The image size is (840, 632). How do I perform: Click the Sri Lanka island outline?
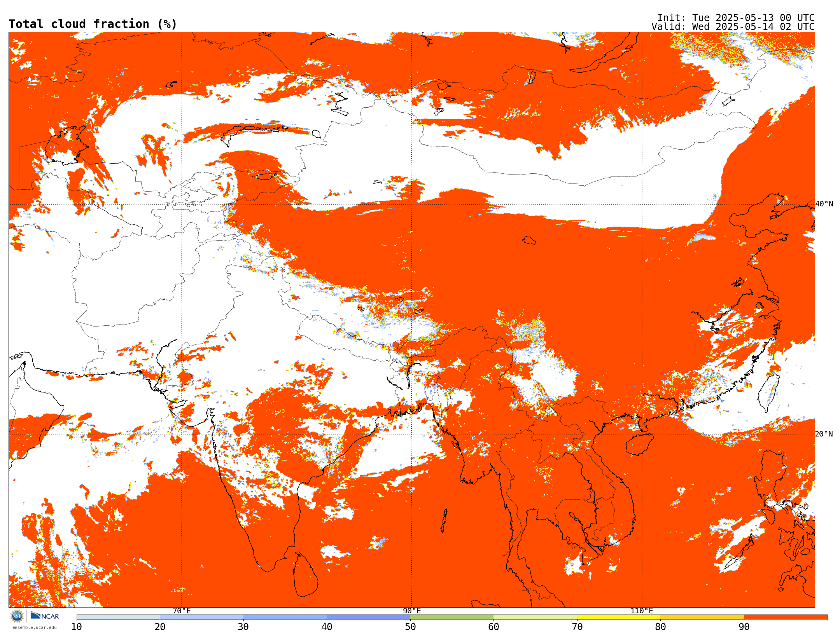coord(306,574)
